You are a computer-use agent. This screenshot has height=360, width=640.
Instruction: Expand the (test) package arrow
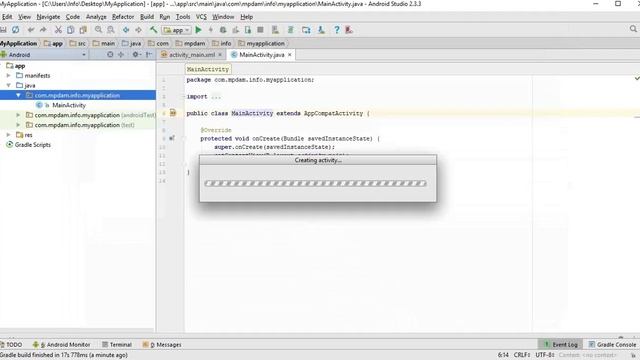18,125
